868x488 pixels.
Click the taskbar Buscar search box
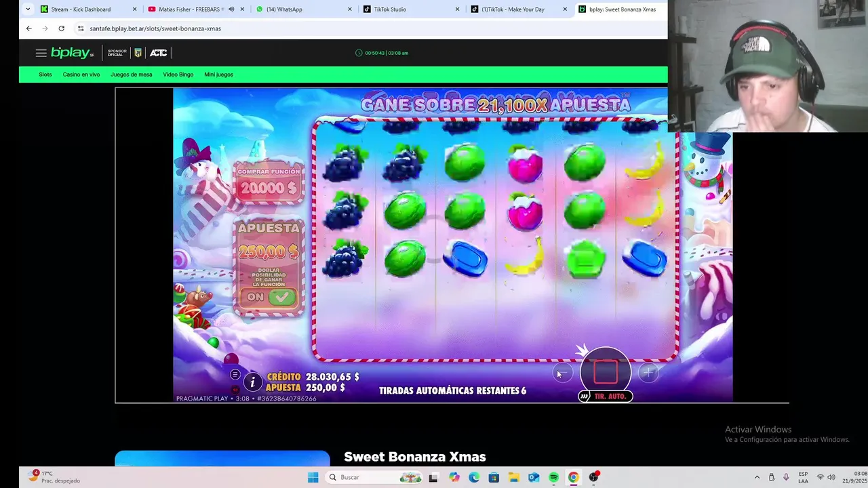(x=374, y=477)
